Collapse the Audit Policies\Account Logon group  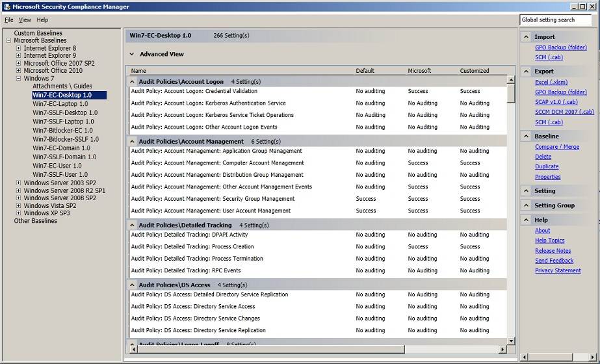click(x=133, y=82)
